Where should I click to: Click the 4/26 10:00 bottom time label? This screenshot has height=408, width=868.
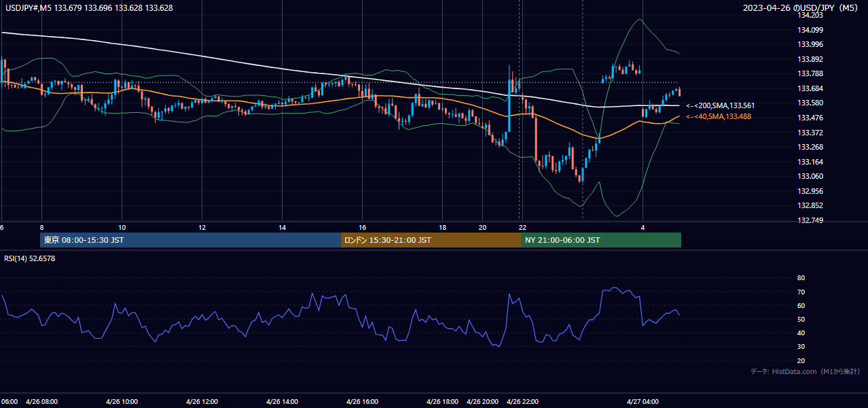point(122,401)
